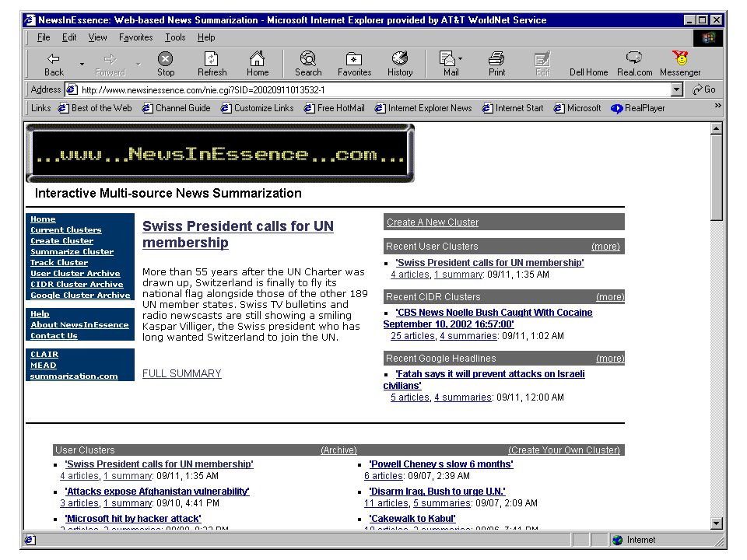This screenshot has height=560, width=747.
Task: Click the vertical scrollbar up arrow
Action: point(716,128)
